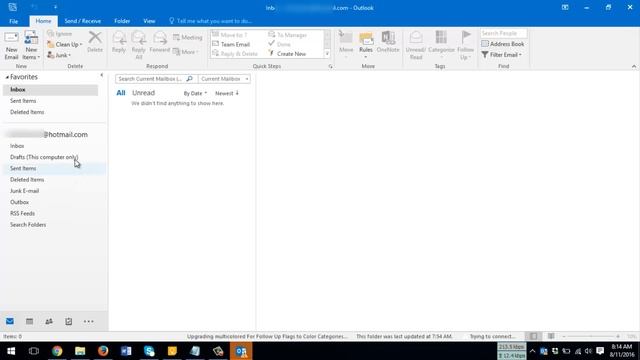Compose a New Email from the ribbon
This screenshot has height=360, width=640.
pos(11,45)
